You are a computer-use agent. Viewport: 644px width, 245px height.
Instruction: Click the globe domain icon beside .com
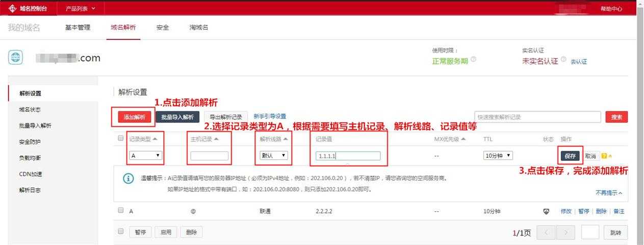[x=15, y=58]
